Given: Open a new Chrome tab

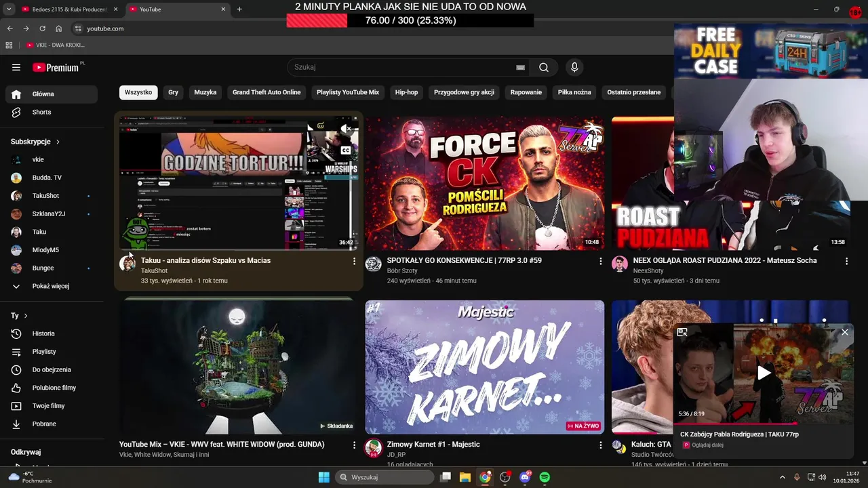Looking at the screenshot, I should coord(239,9).
